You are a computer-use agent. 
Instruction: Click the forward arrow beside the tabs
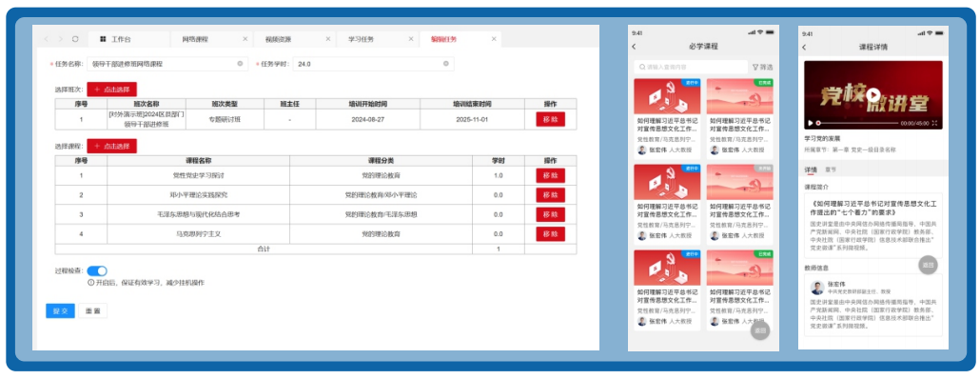click(x=60, y=39)
